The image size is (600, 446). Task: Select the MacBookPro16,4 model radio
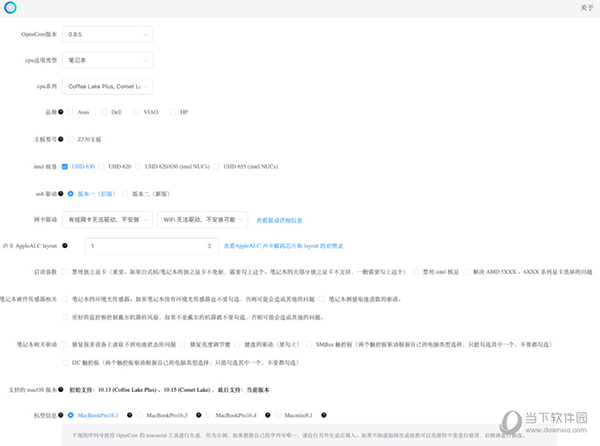(x=209, y=415)
